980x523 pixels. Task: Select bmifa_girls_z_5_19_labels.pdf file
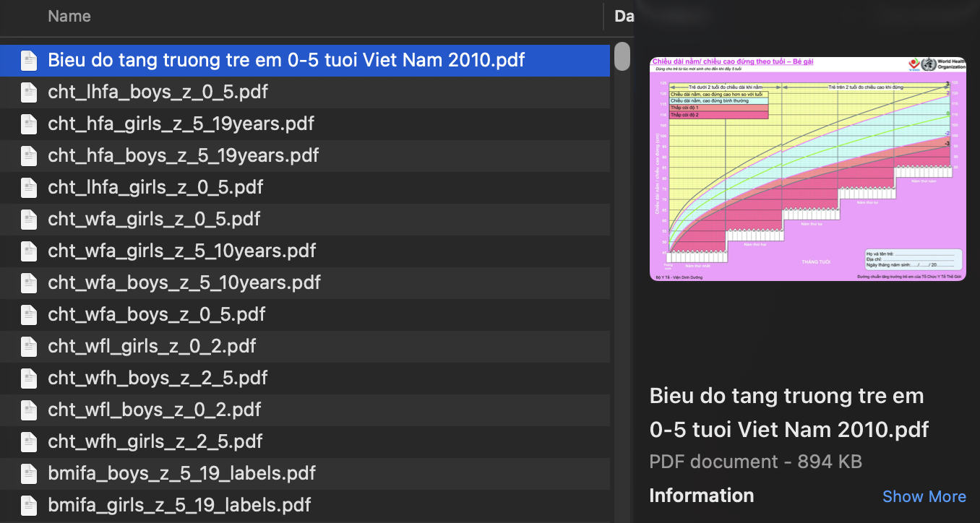179,505
